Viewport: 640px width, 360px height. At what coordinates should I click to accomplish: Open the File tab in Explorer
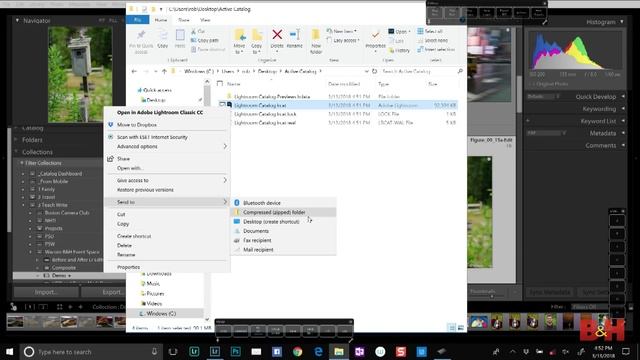click(138, 20)
